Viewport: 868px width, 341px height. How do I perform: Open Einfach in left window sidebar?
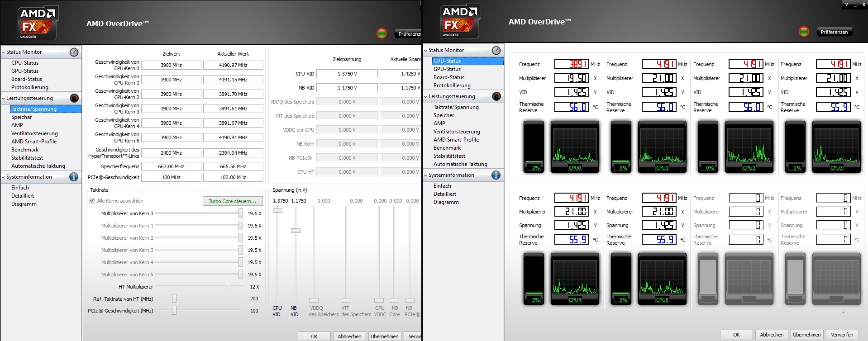pyautogui.click(x=20, y=188)
